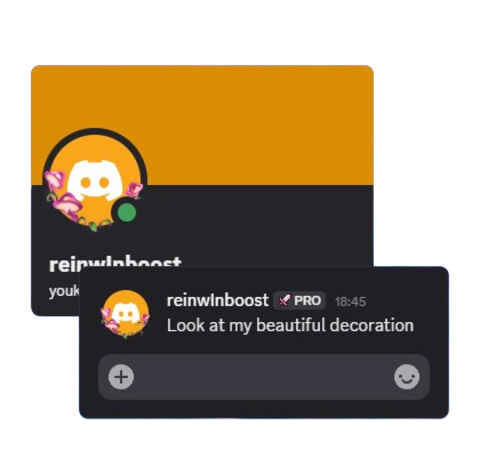
Task: Click the mushroom decoration on small chat avatar
Action: click(x=111, y=321)
